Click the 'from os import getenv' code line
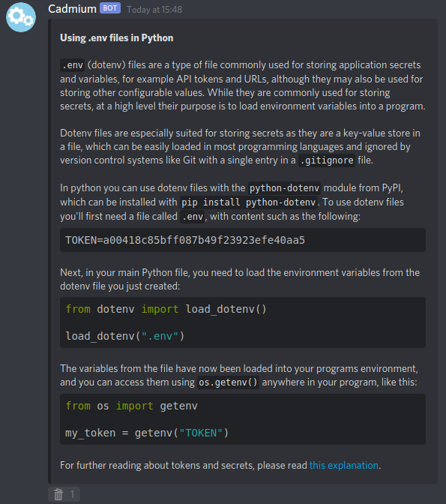The height and width of the screenshot is (504, 446). coord(131,406)
